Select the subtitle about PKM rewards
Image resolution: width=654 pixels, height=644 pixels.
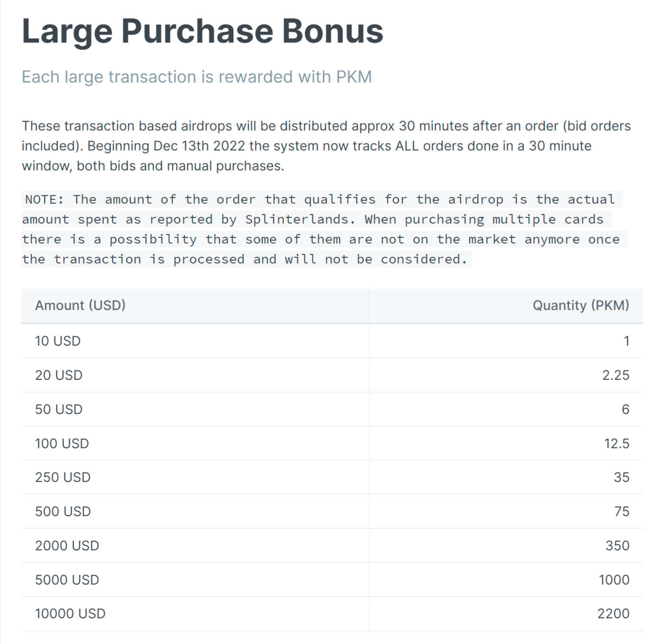tap(197, 77)
